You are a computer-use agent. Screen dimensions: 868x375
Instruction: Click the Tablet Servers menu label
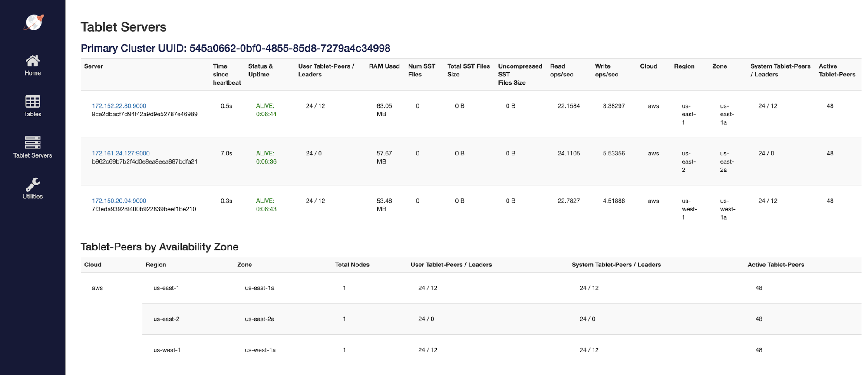coord(33,155)
